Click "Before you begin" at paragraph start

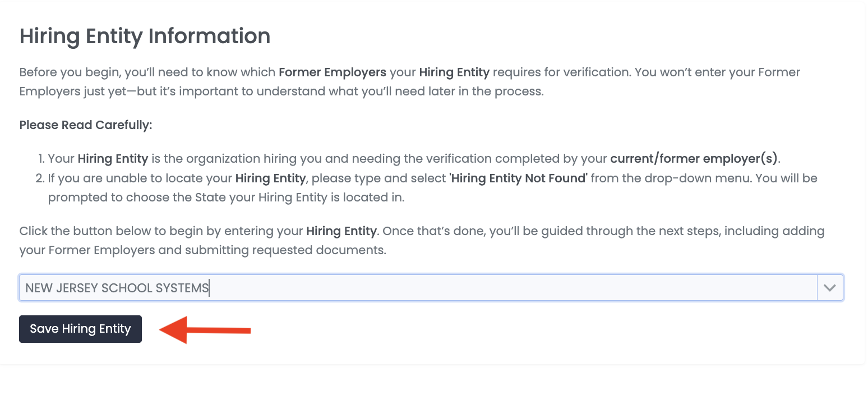point(62,72)
